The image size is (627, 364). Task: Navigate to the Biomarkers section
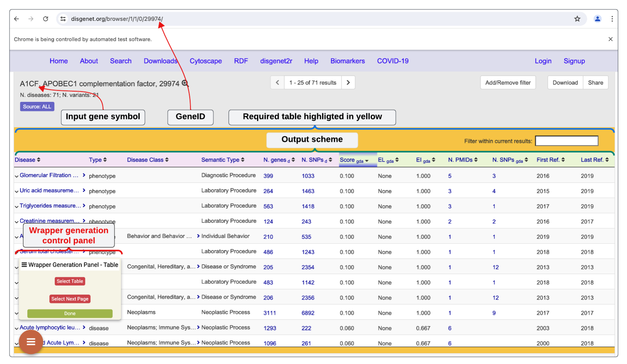coord(347,61)
